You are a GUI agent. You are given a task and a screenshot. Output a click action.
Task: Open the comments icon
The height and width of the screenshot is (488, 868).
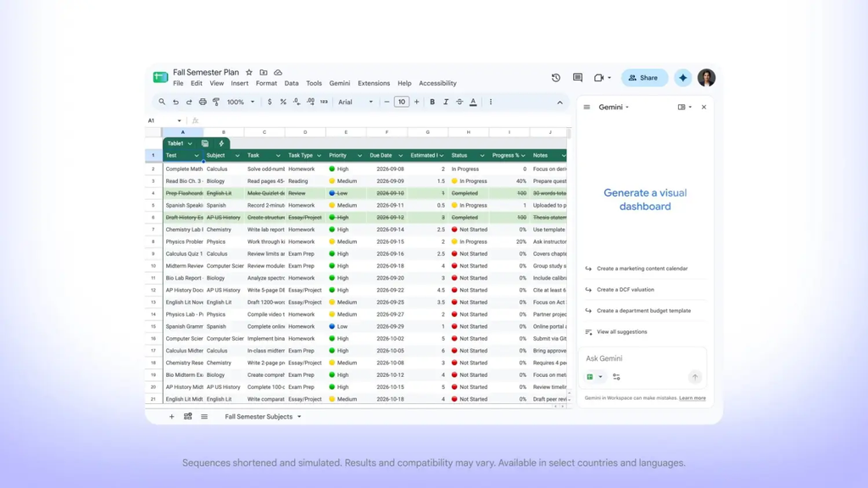point(577,78)
